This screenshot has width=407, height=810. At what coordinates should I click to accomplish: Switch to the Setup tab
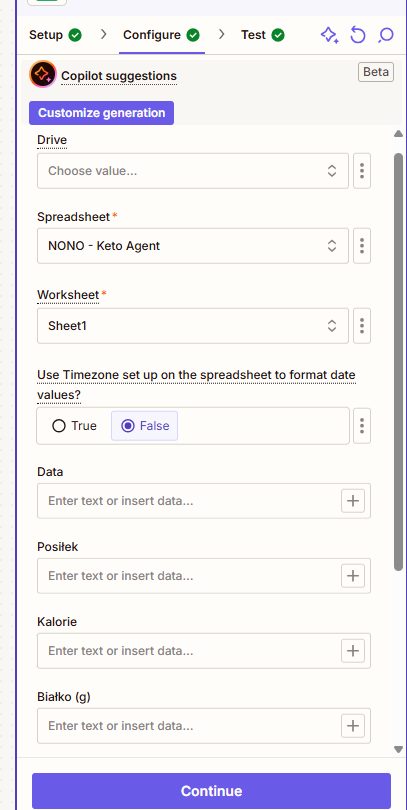[55, 35]
